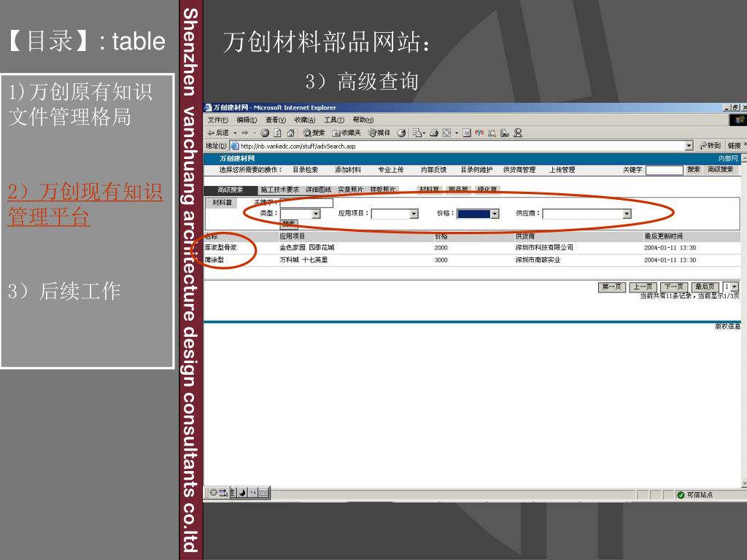Image resolution: width=747 pixels, height=560 pixels.
Task: Click the IE Back (后退) button
Action: (x=218, y=133)
